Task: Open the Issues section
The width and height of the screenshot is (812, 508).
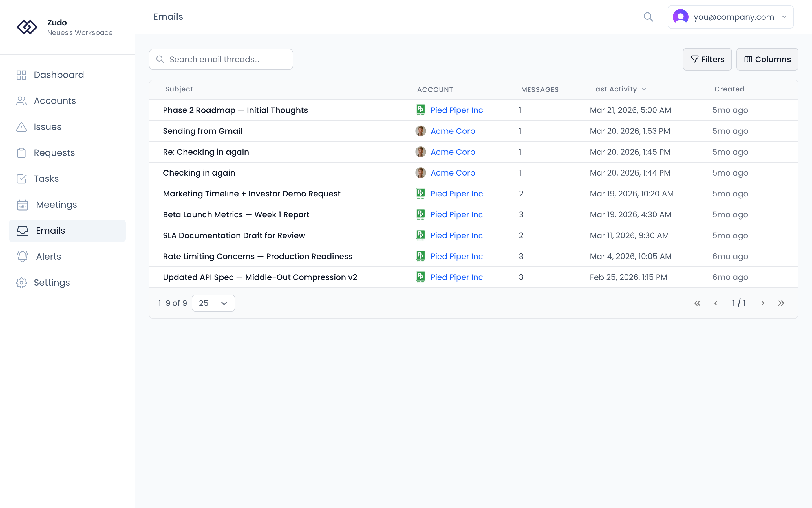Action: coord(67,127)
